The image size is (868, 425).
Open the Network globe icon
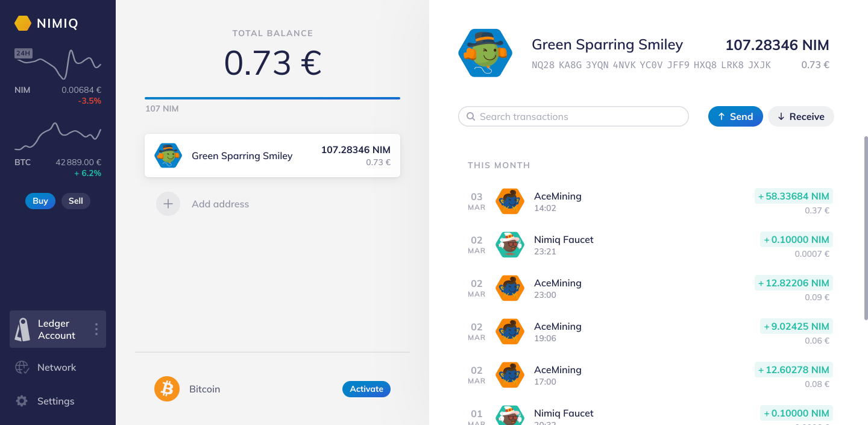(x=22, y=367)
